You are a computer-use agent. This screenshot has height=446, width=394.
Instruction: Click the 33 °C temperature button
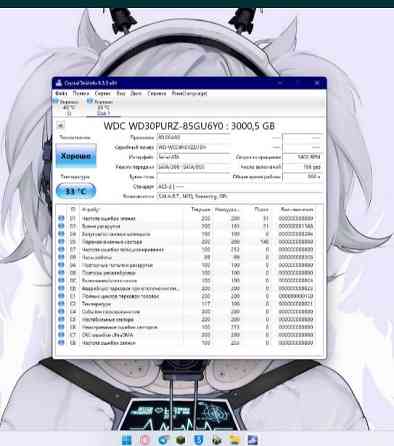click(76, 191)
